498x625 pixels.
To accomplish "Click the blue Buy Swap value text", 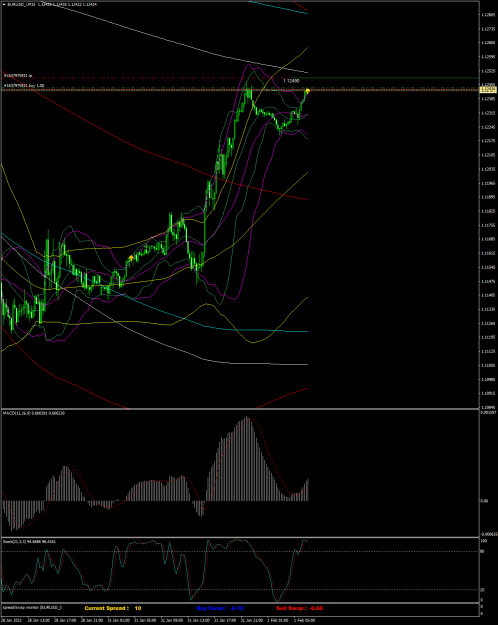I will (220, 608).
